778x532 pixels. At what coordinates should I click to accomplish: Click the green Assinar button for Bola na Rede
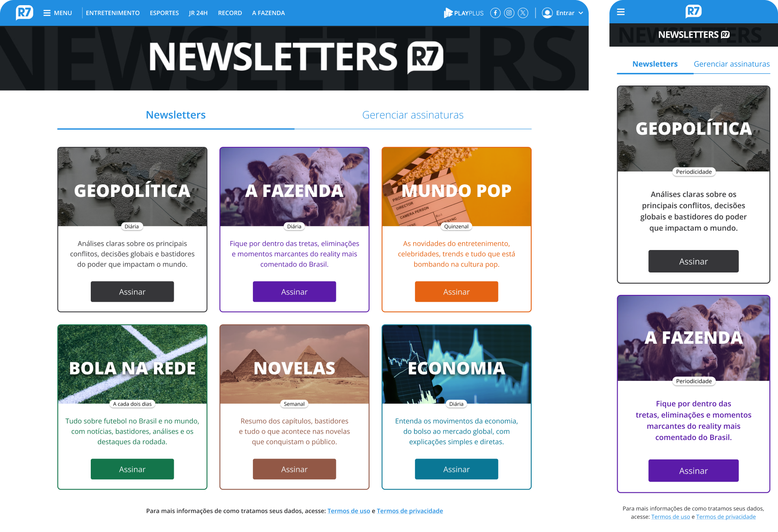click(132, 469)
